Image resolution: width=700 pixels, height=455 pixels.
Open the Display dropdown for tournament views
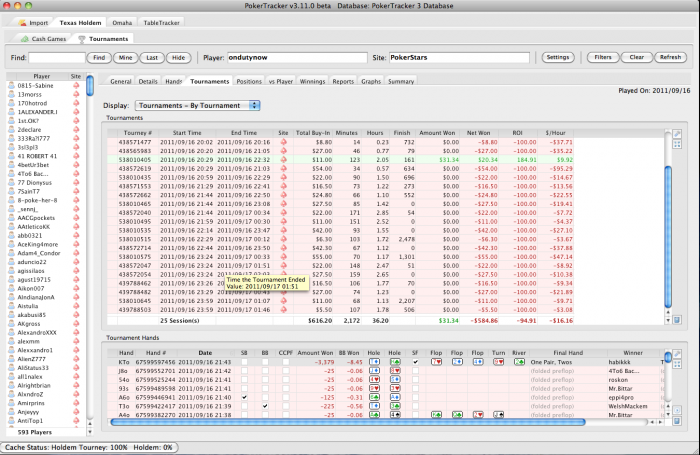point(197,105)
